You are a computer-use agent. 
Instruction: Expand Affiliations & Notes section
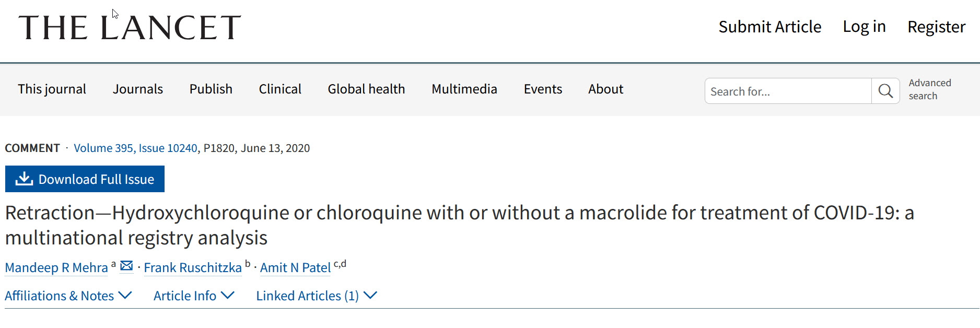tap(68, 296)
